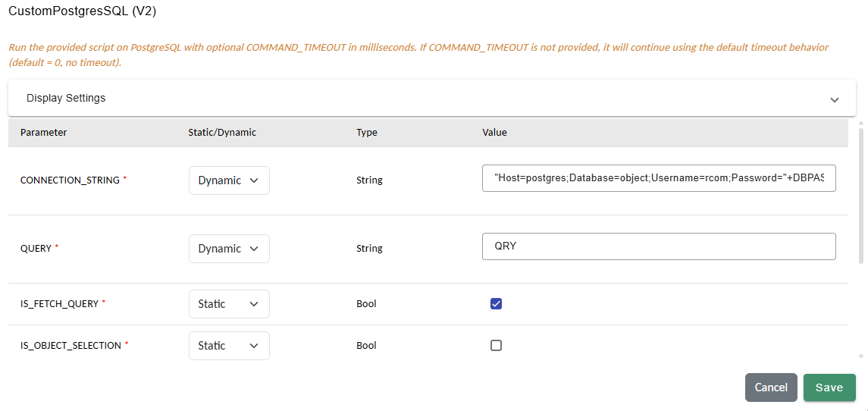Expand the Display Settings chevron arrow
This screenshot has width=868, height=411.
click(x=834, y=99)
